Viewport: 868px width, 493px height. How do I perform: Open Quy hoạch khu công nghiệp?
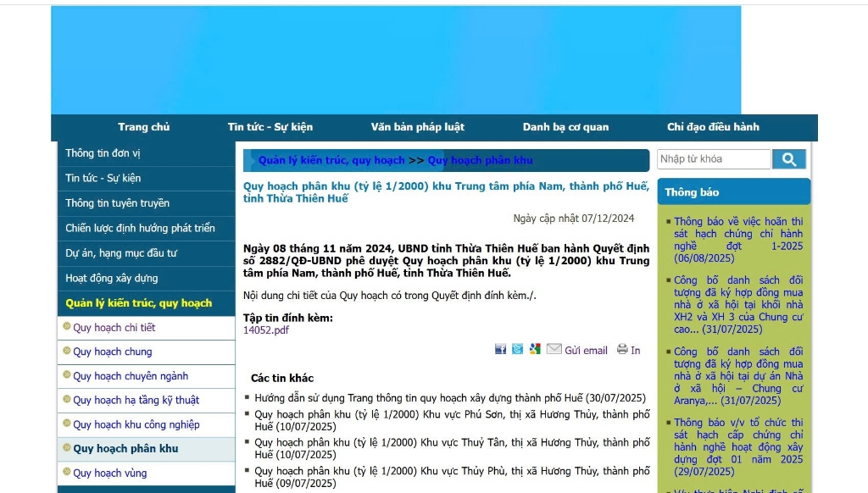[x=146, y=425]
